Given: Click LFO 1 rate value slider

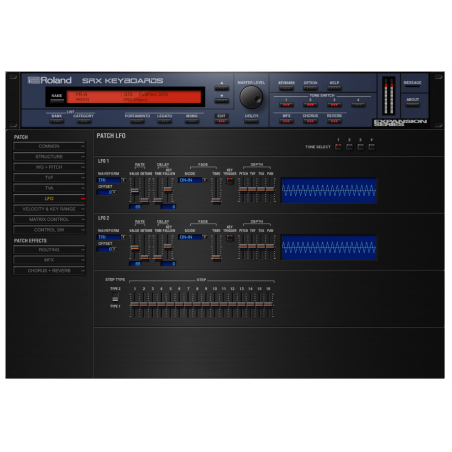Looking at the screenshot, I should 135,190.
